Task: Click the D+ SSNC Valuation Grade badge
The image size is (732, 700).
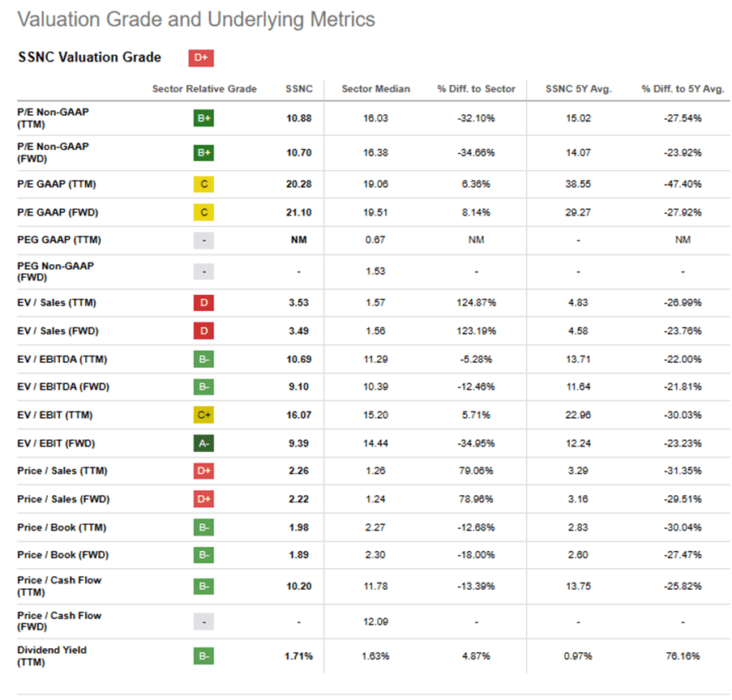Action: [200, 58]
